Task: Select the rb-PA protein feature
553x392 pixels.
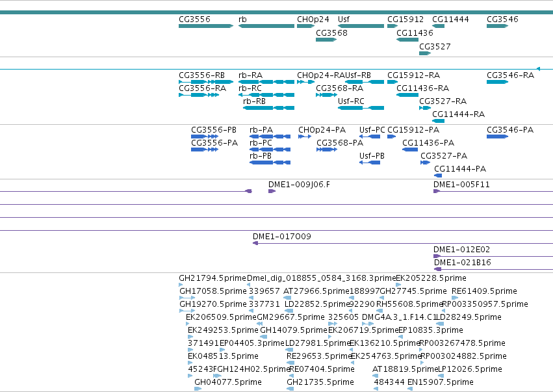Action: (270, 137)
